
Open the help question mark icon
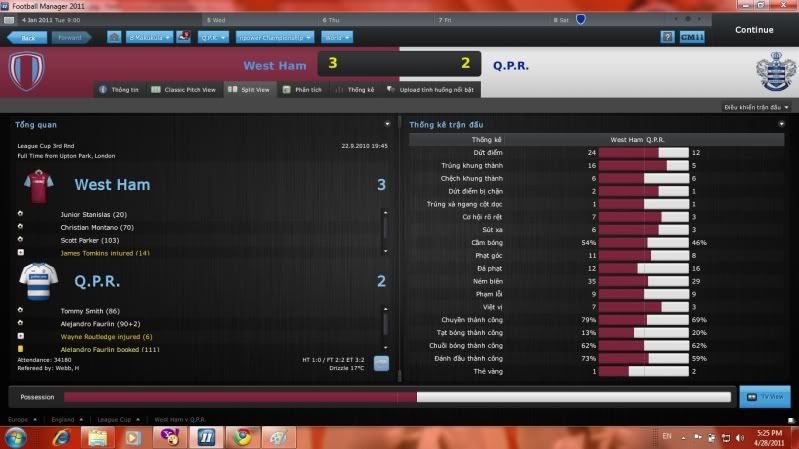[667, 37]
